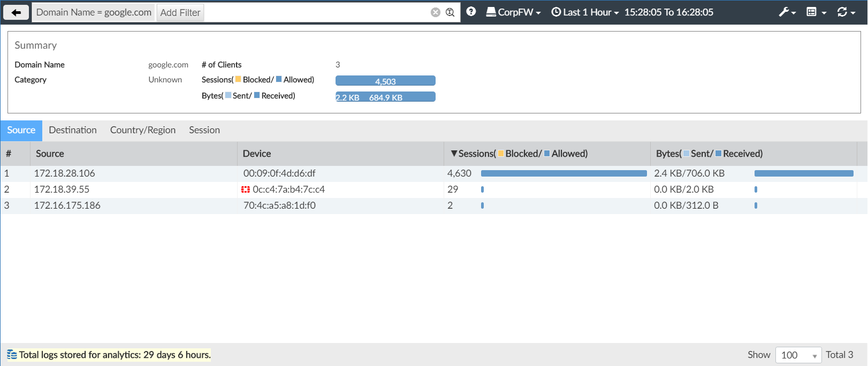Open the help question mark icon

click(x=471, y=12)
